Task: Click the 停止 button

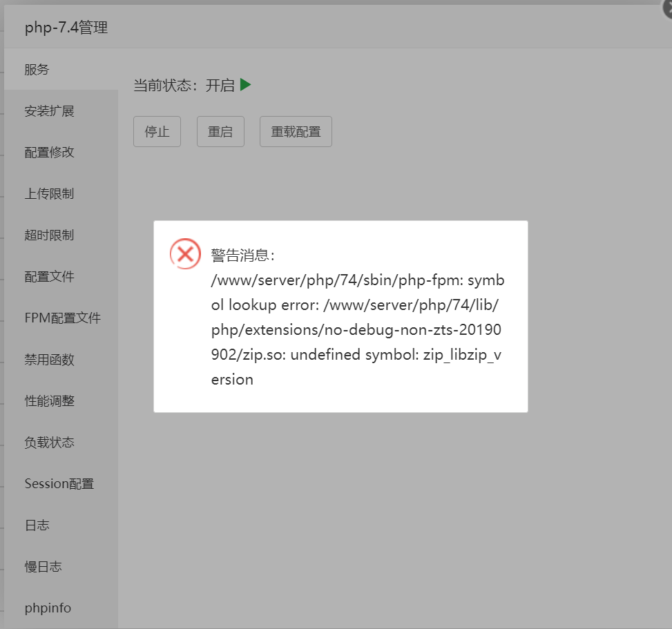Action: [x=157, y=132]
